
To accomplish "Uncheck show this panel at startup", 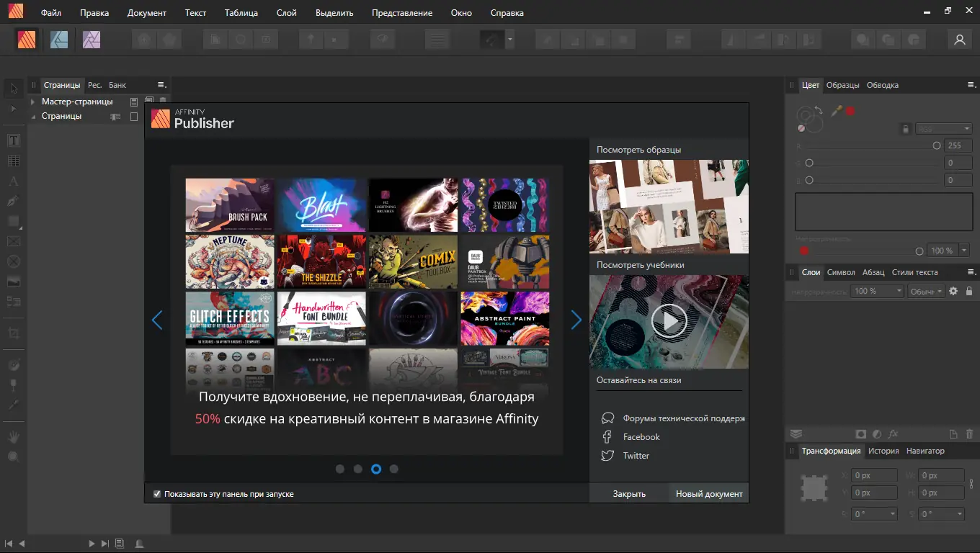I will tap(157, 494).
